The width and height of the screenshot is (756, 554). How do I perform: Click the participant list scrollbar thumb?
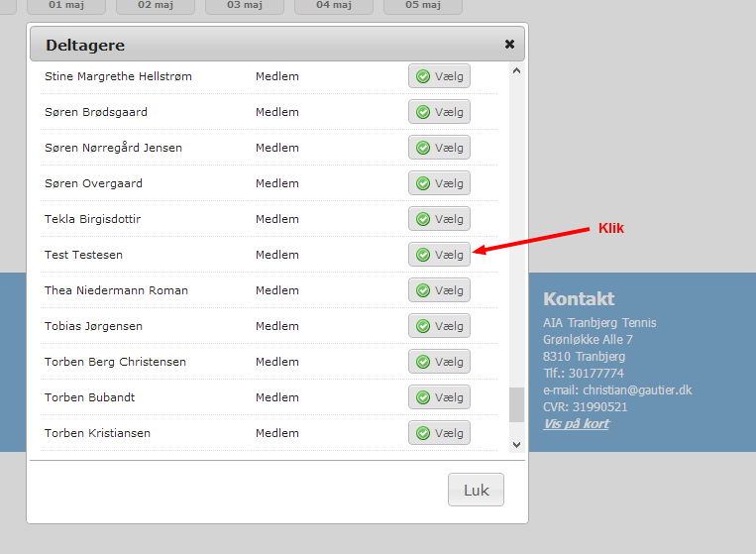coord(516,405)
